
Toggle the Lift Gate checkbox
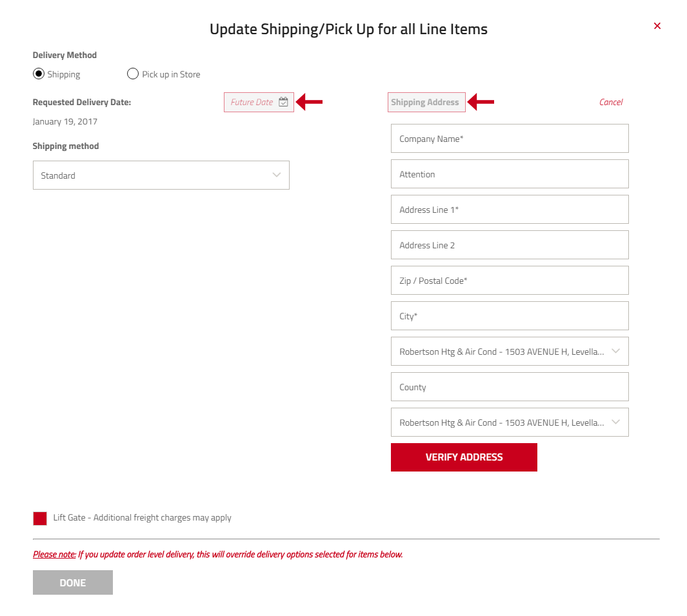pyautogui.click(x=40, y=519)
